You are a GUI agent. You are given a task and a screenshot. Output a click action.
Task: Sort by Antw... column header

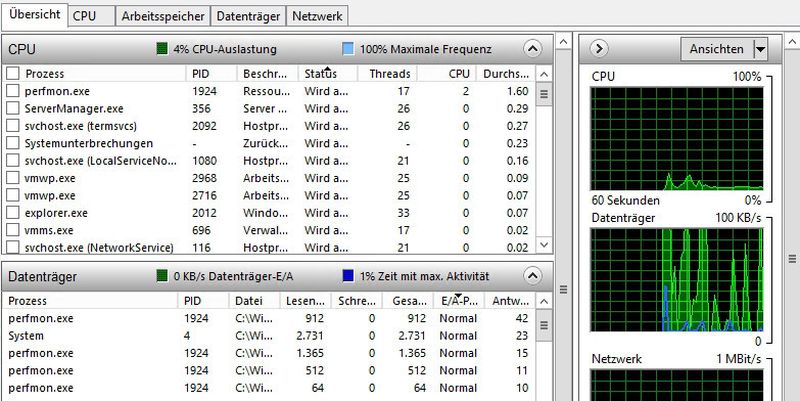tap(510, 301)
